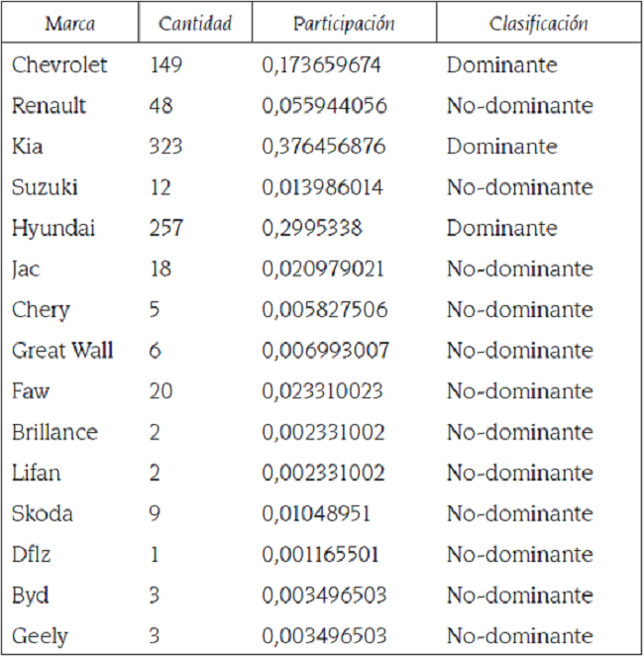Select the Chevrolet brand cell
Viewport: 644px width, 657px height.
(59, 65)
